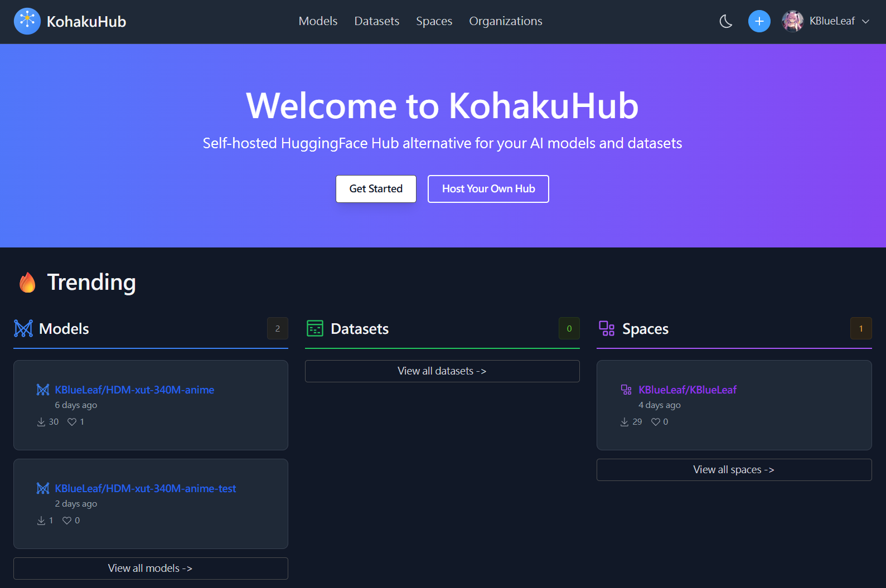
Task: Click the Trending flame icon
Action: click(x=27, y=283)
